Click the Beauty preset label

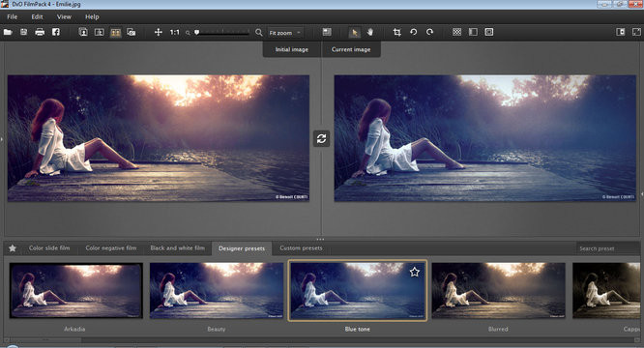pos(217,329)
